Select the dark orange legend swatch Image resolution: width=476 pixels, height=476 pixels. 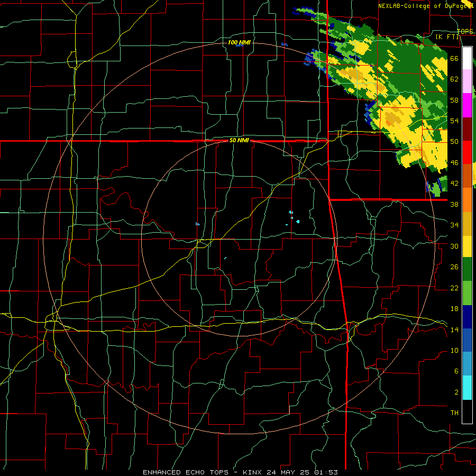coord(467,176)
